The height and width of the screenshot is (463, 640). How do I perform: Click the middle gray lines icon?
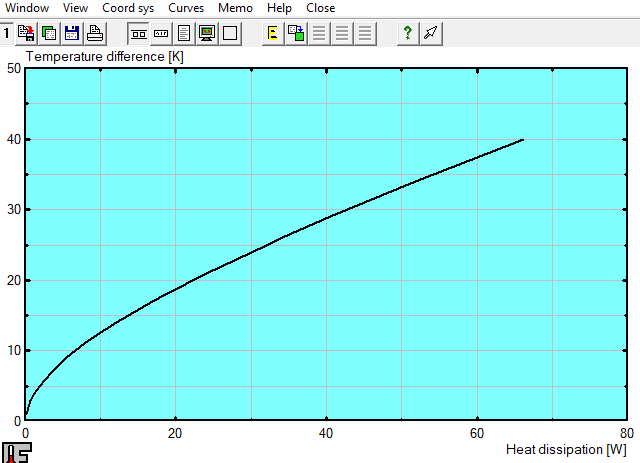[x=342, y=33]
